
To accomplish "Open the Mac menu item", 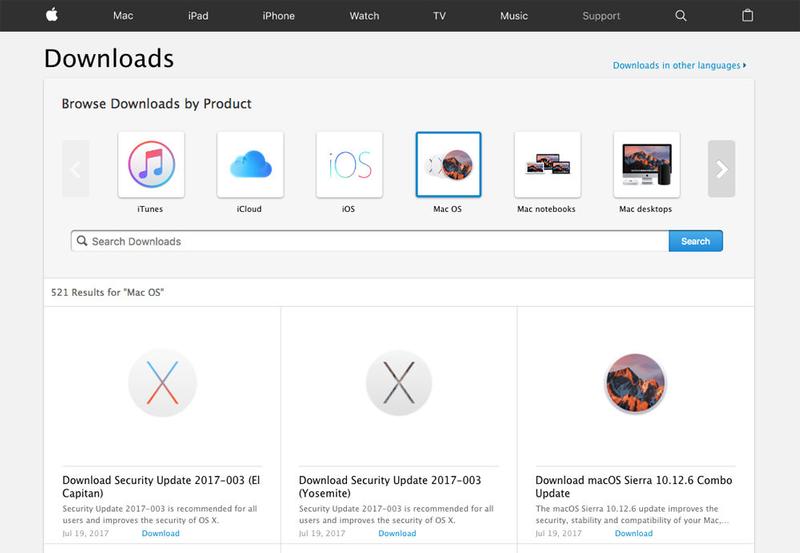I will coord(123,16).
